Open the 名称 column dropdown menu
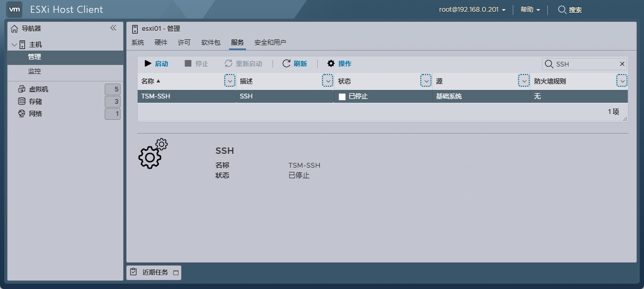Screen dimensions: 644x289 click(x=230, y=81)
